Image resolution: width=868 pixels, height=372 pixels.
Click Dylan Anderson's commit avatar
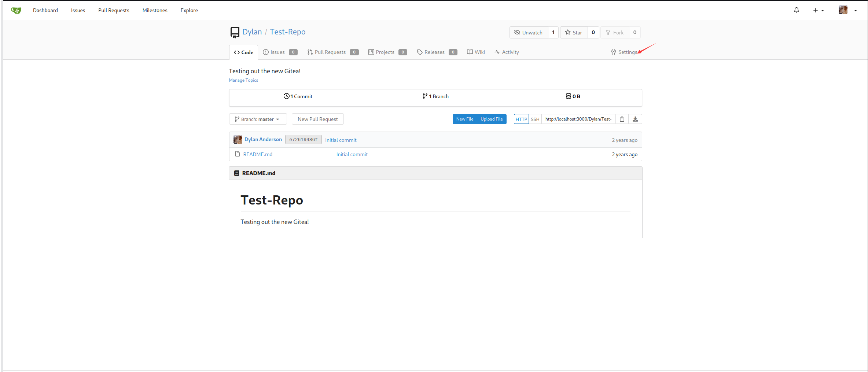coord(238,140)
